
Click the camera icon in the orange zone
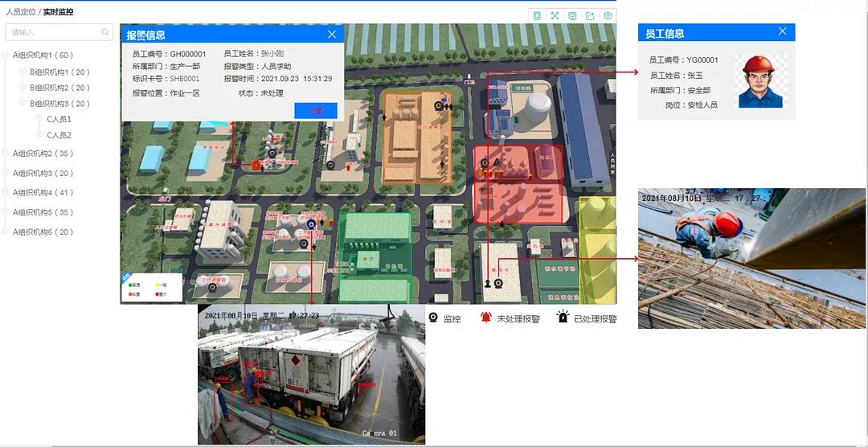pyautogui.click(x=439, y=105)
